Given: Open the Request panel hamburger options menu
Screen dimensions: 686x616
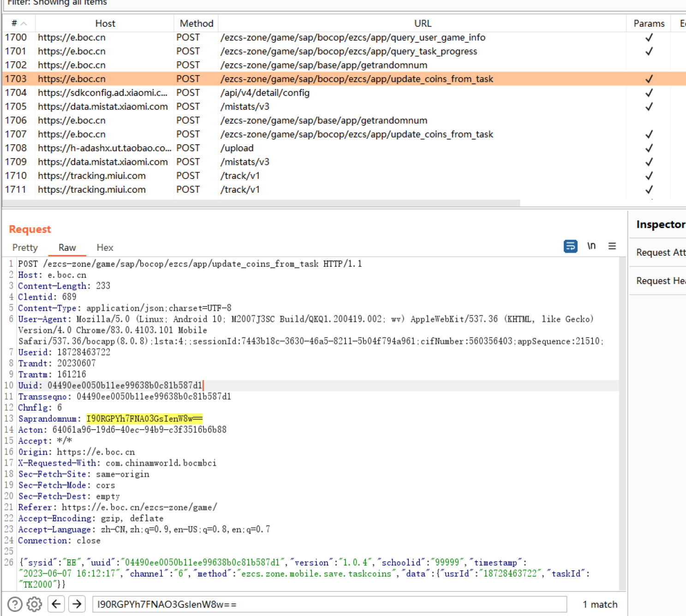Looking at the screenshot, I should coord(612,246).
